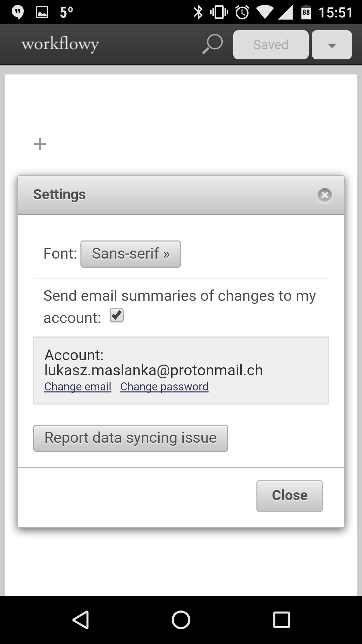This screenshot has width=362, height=644.
Task: Tap the battery indicator in status bar
Action: point(306,12)
